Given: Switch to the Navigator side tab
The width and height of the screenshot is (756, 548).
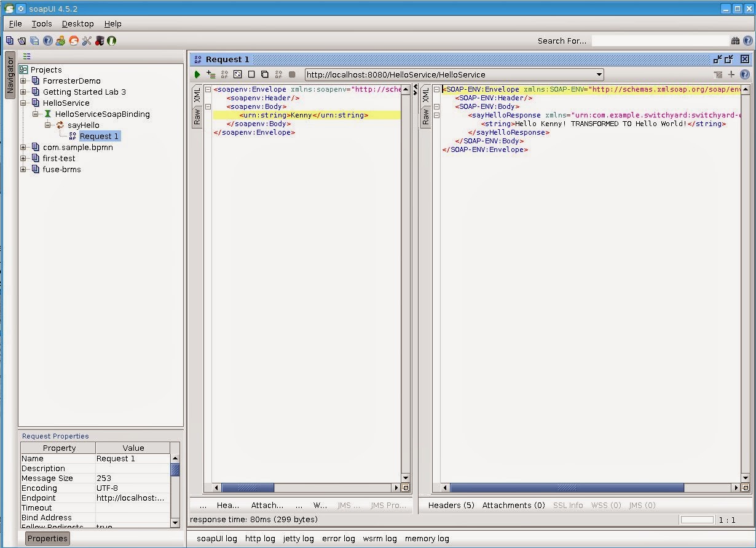Looking at the screenshot, I should click(x=10, y=74).
